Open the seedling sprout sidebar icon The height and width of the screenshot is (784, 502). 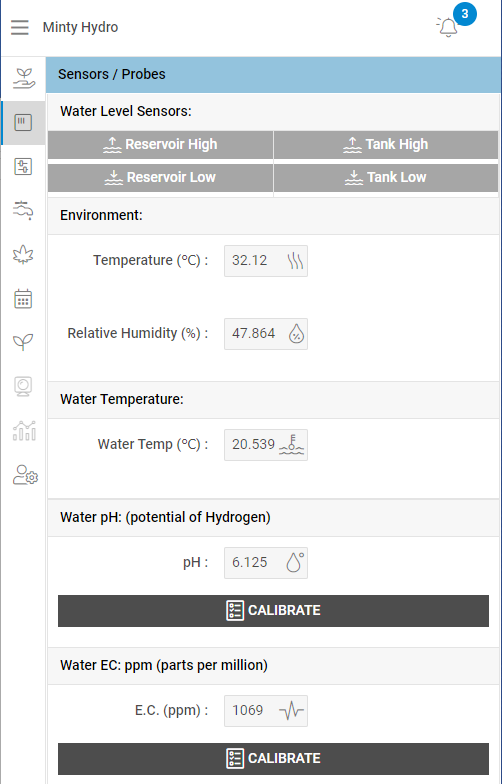click(x=24, y=342)
